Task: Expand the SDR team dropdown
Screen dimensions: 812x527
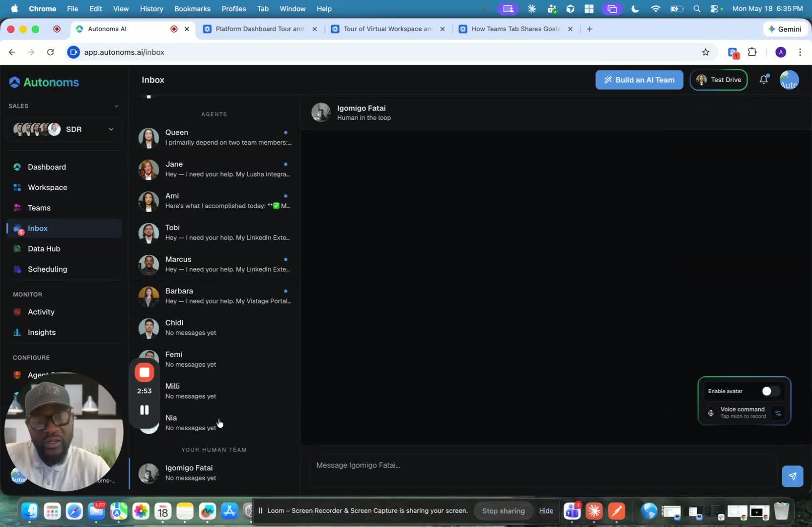Action: point(64,130)
